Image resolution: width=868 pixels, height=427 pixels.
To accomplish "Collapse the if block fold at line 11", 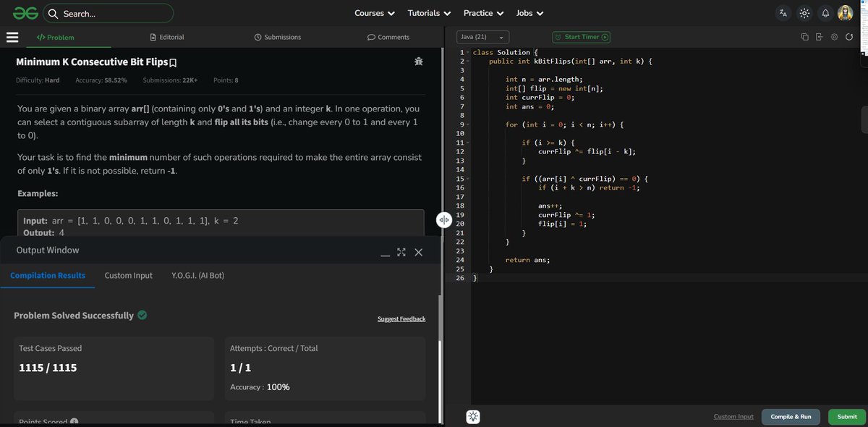I will point(468,143).
